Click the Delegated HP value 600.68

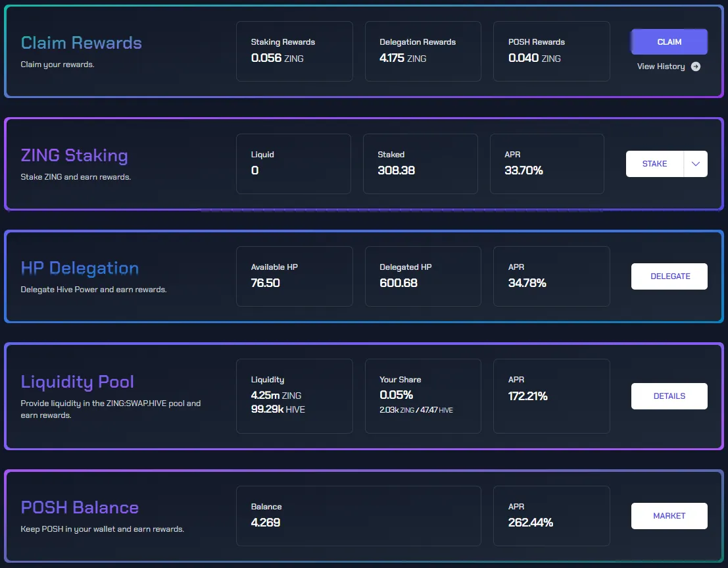399,283
